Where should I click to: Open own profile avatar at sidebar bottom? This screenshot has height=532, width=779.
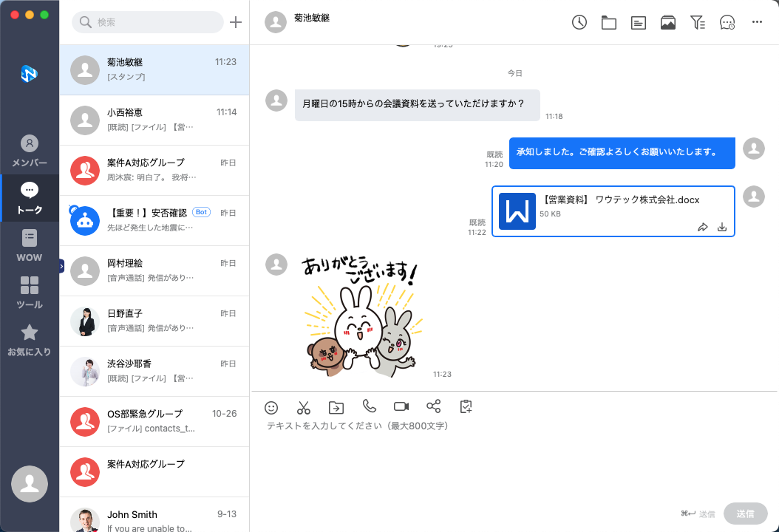click(x=30, y=484)
